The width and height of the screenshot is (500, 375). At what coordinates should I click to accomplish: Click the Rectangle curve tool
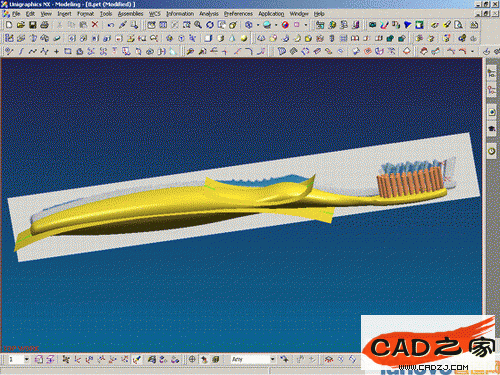click(68, 51)
